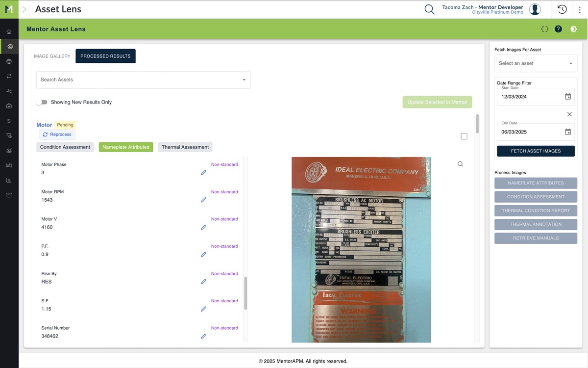Click the Retrieve Manuals button
The image size is (588, 368).
pyautogui.click(x=536, y=238)
